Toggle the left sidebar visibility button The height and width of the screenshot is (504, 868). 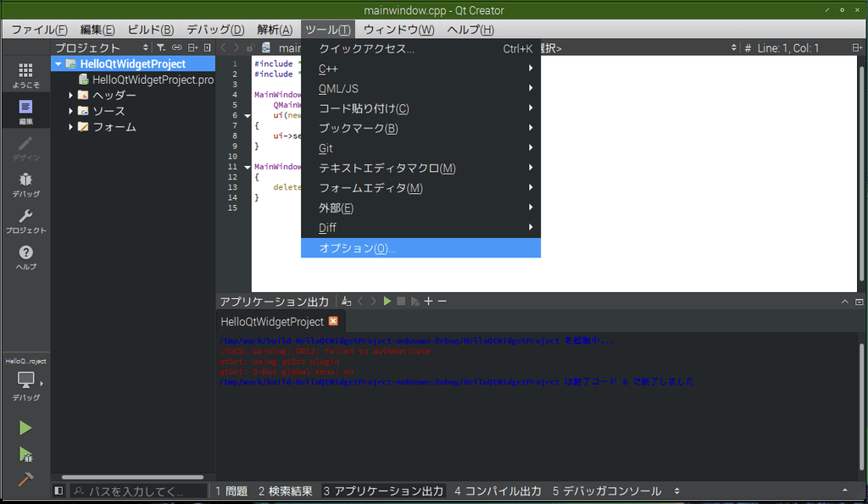[58, 490]
